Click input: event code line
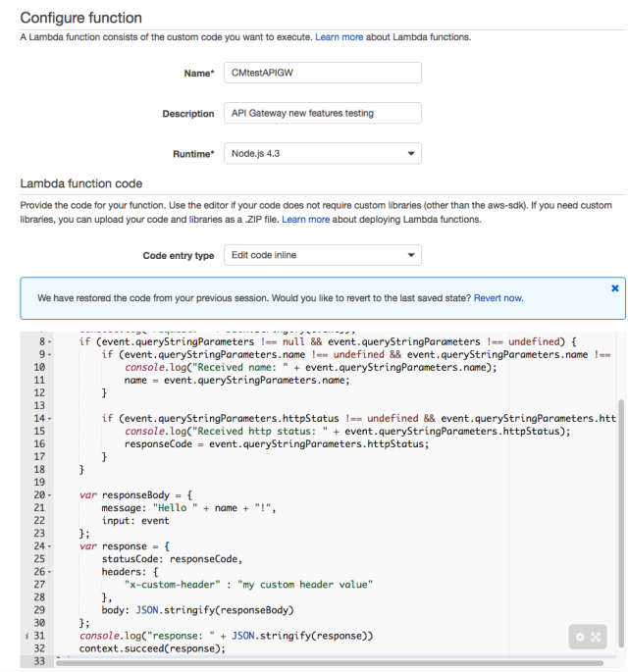Viewport: 628px width, 672px height. point(135,521)
